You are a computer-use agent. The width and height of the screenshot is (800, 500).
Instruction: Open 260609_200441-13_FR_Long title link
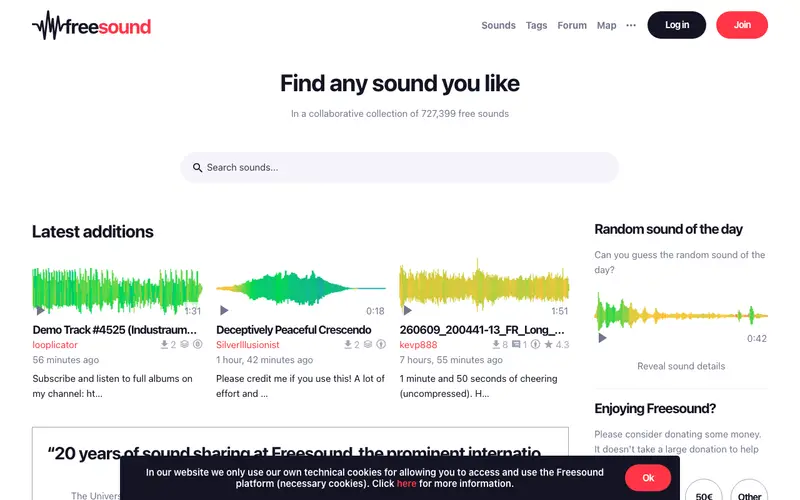(482, 330)
